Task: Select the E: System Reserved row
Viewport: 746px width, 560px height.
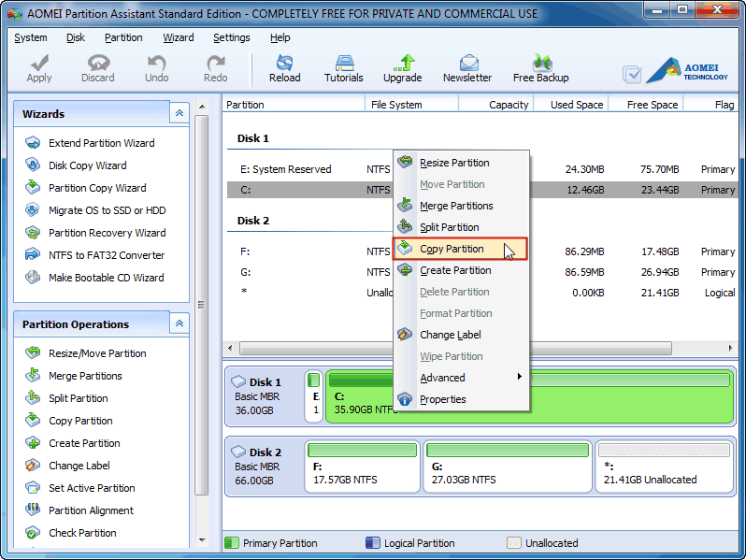Action: (x=481, y=169)
